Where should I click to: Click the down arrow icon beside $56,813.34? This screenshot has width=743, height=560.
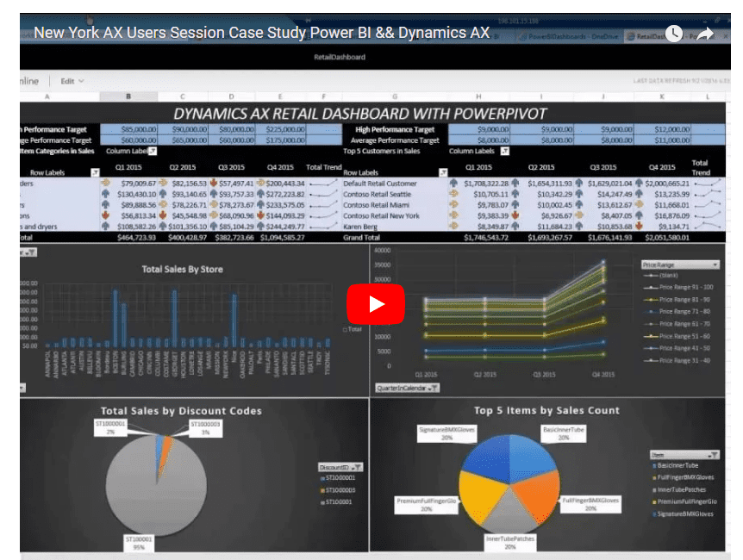105,215
